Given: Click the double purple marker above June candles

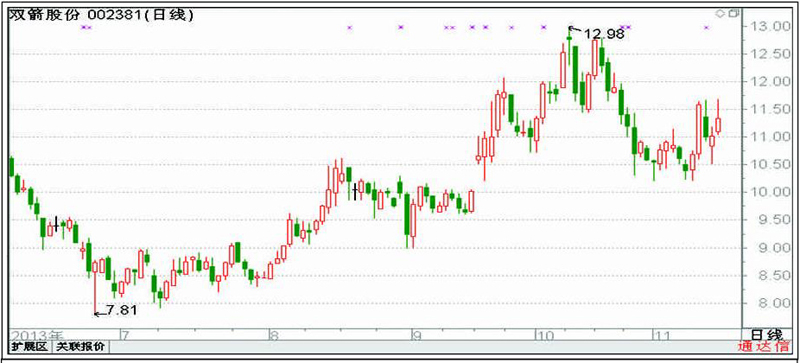Looking at the screenshot, I should pos(87,27).
